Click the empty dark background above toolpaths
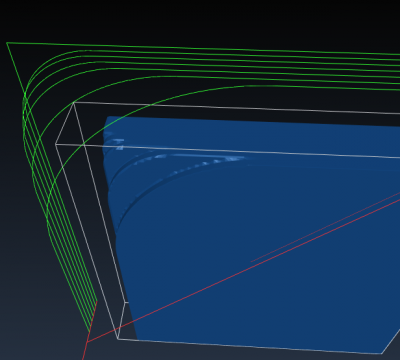The width and height of the screenshot is (400, 360). point(200,20)
